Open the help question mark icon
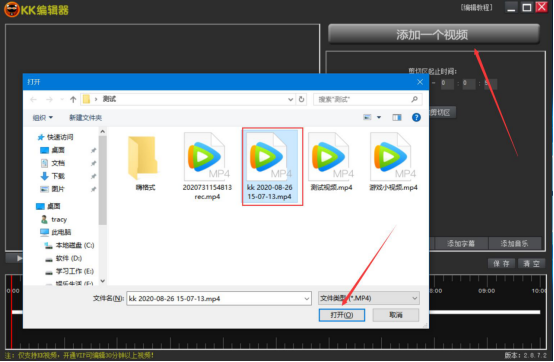This screenshot has width=554, height=362. tap(416, 117)
